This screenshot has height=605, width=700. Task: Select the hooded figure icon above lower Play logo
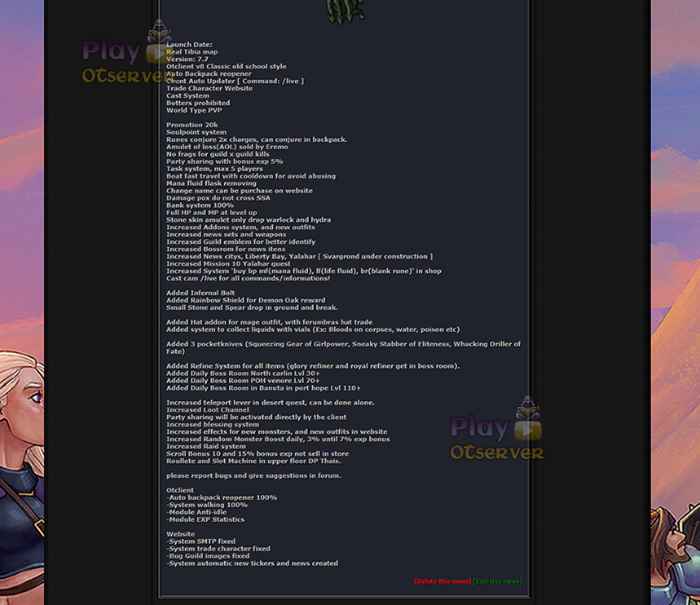point(528,407)
